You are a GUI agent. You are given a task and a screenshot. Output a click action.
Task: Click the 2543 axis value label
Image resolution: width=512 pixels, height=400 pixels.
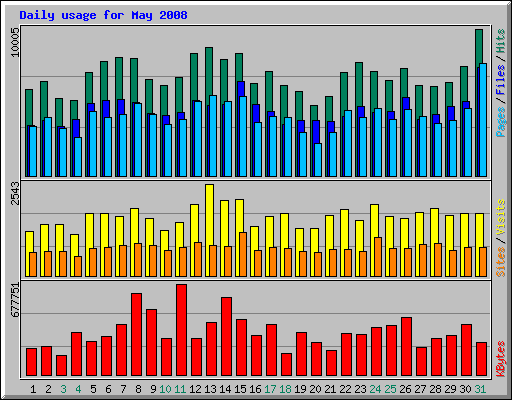click(x=15, y=193)
